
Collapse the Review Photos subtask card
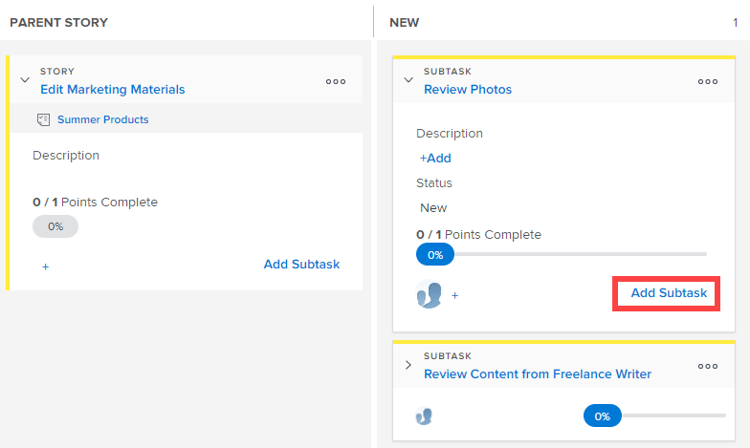coord(408,81)
